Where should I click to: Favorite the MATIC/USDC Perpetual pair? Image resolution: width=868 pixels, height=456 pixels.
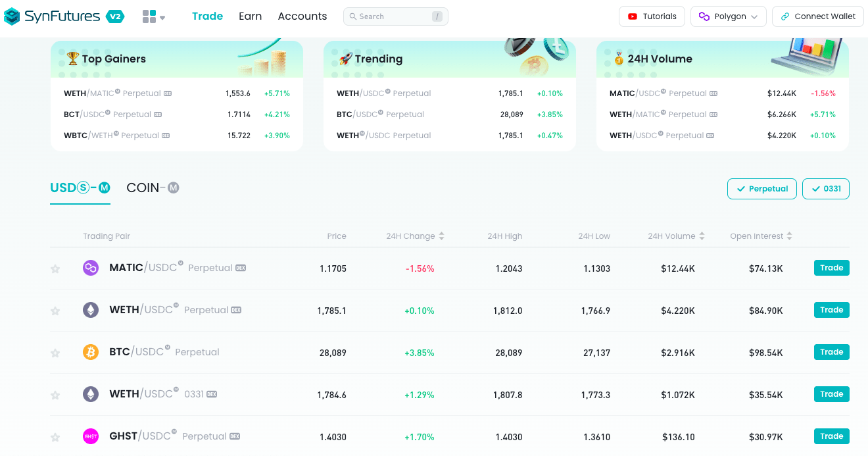click(x=55, y=268)
